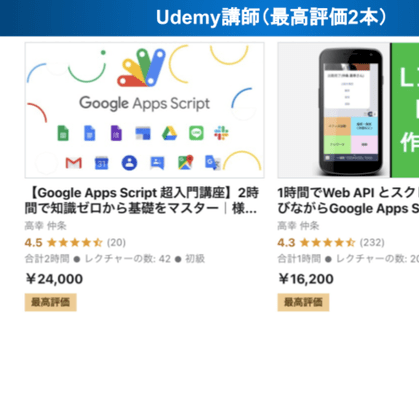Click the 最高評価 badge under ¥24,000
419x400 pixels.
pyautogui.click(x=51, y=302)
